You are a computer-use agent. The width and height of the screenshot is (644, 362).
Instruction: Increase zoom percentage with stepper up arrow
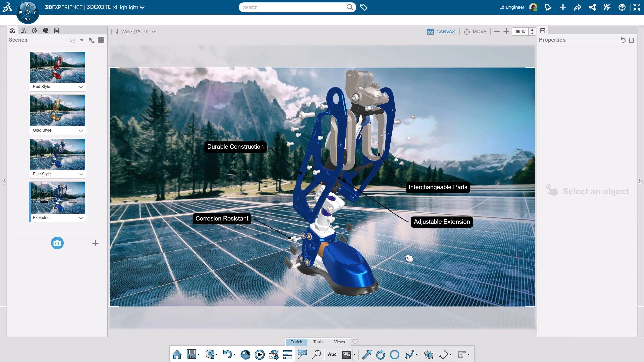coord(532,29)
